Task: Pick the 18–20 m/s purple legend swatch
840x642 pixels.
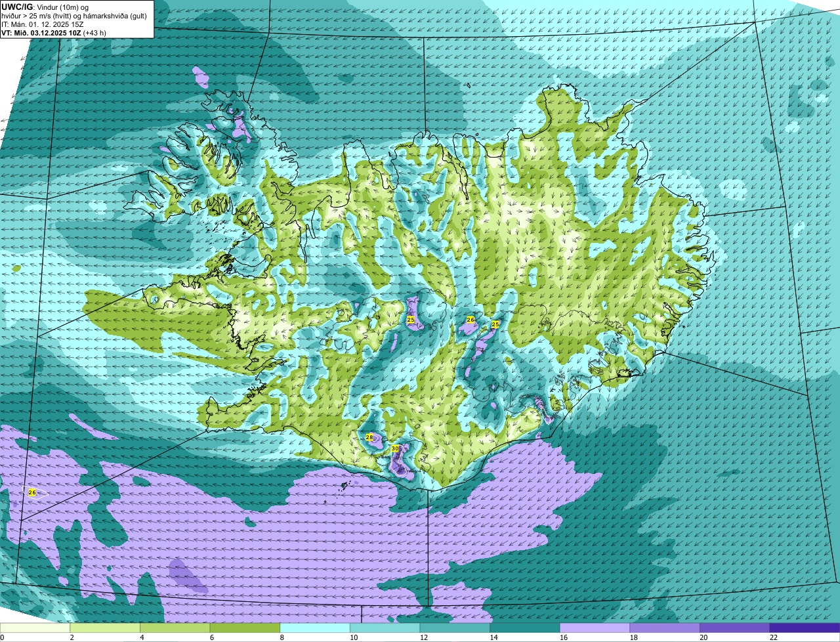Action: 665,628
